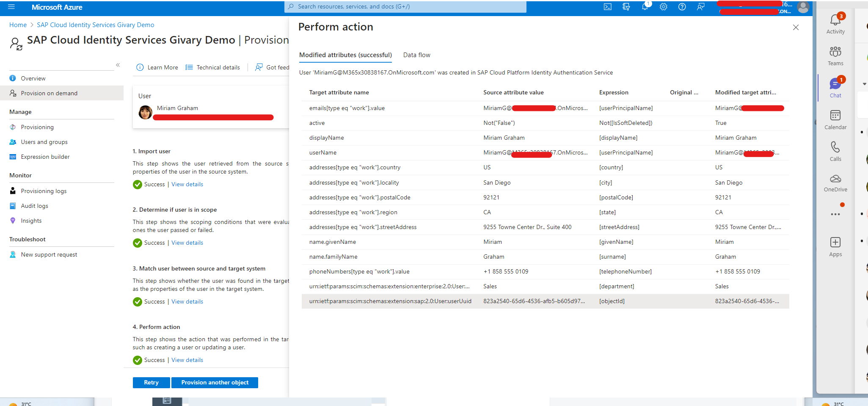Show more apps ellipsis in Teams
868x406 pixels.
click(x=835, y=214)
